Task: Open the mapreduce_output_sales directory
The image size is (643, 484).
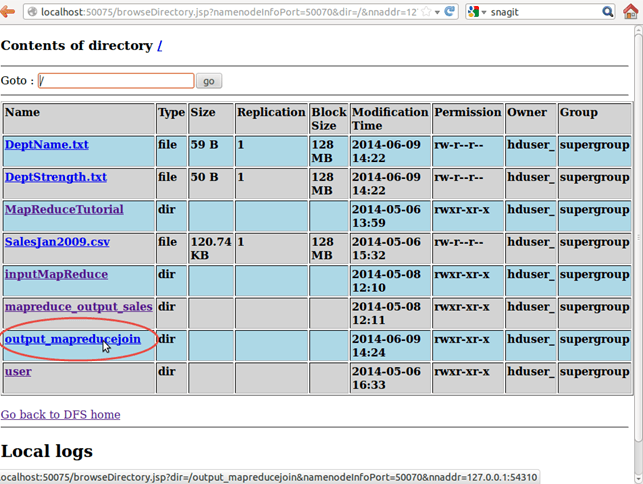Action: (x=78, y=307)
